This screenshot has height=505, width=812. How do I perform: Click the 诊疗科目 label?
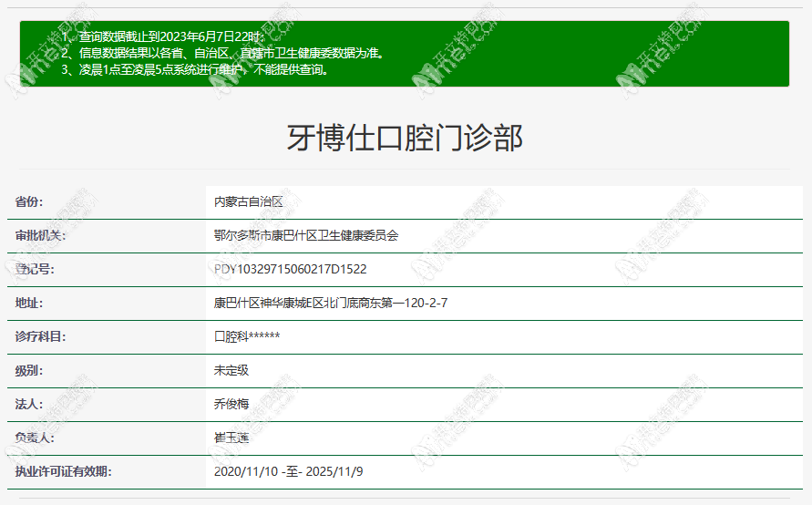[40, 336]
